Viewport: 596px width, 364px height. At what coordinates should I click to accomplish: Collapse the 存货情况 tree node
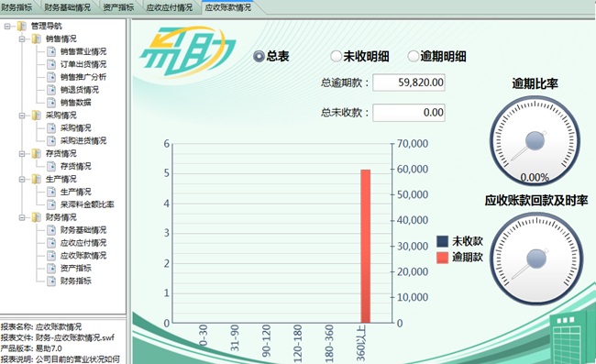click(22, 153)
